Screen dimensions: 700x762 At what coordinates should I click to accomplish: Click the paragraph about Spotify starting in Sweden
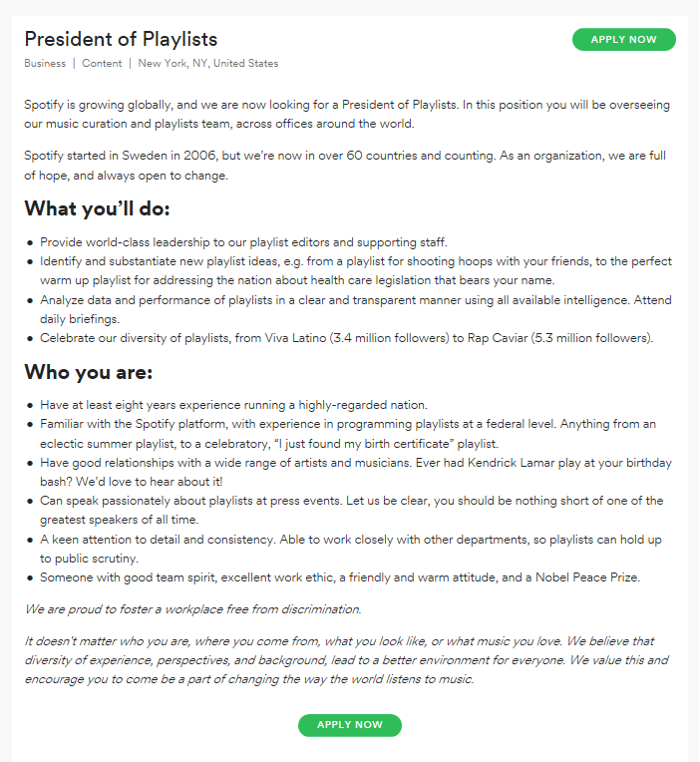point(347,167)
